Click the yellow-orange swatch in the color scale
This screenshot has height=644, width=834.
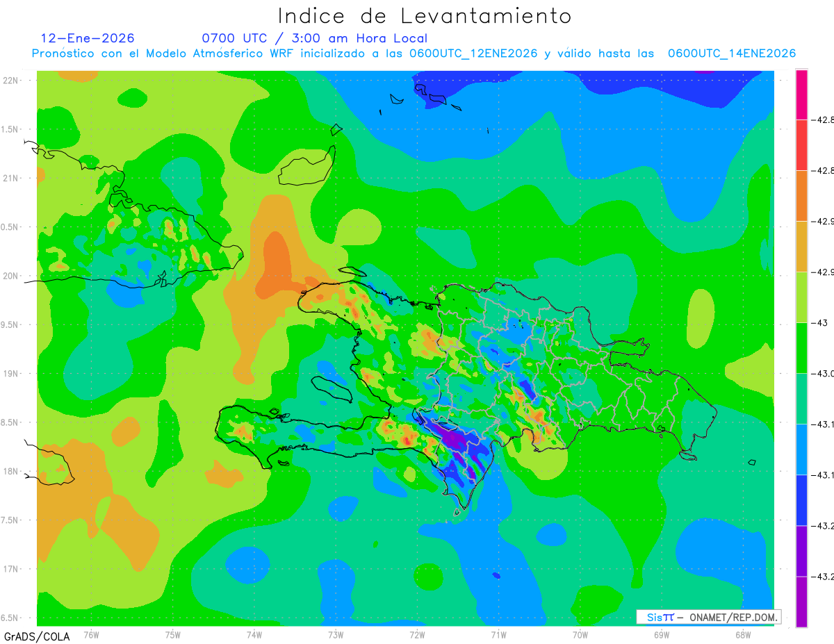(x=801, y=246)
